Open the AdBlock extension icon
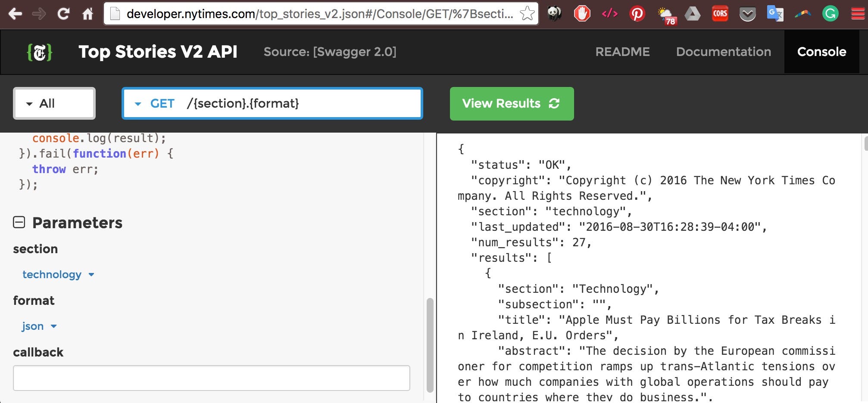Screen dimensions: 868x403 582,14
